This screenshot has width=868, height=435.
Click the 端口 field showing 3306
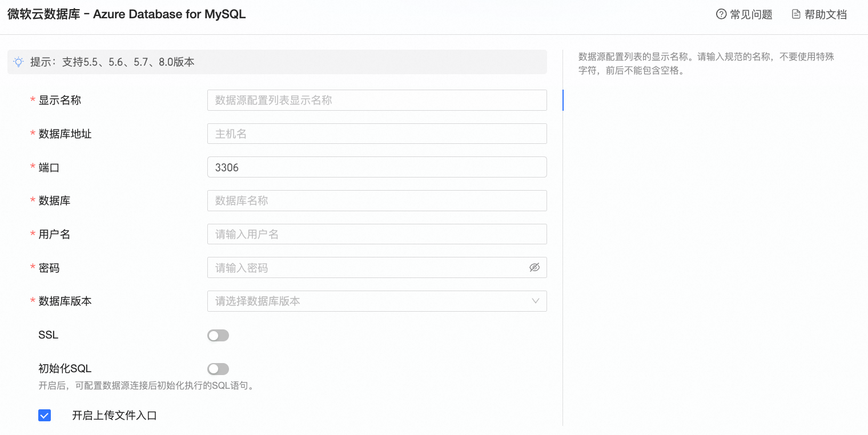point(377,167)
